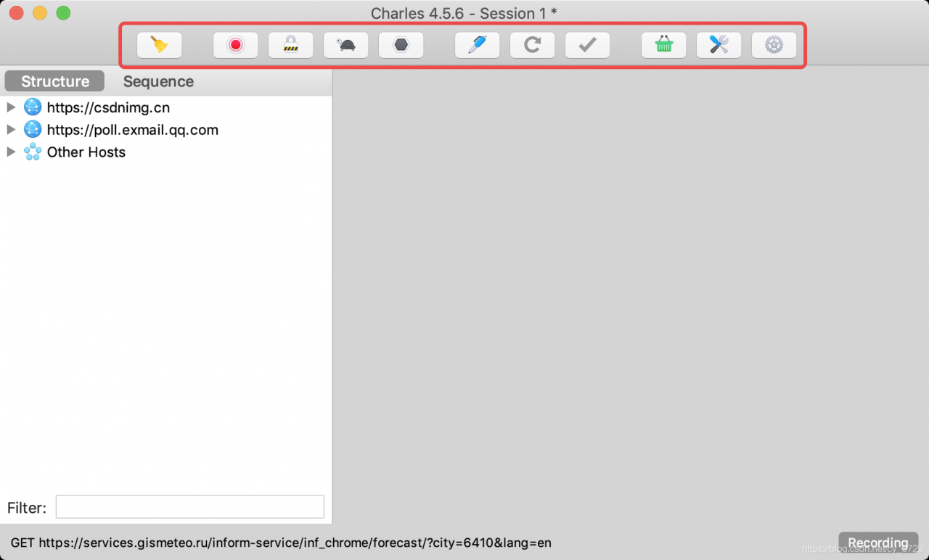Toggle breakpoints with the hexagon icon
Viewport: 929px width, 560px height.
pyautogui.click(x=401, y=45)
